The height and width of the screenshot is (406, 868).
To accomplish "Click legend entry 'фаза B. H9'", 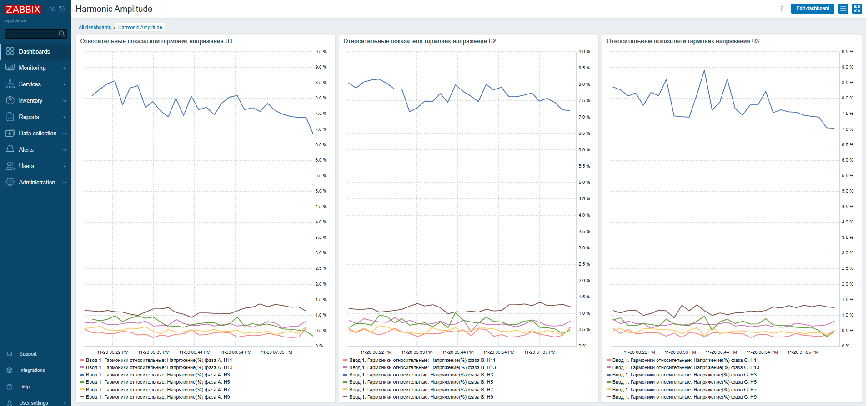I will pos(421,397).
